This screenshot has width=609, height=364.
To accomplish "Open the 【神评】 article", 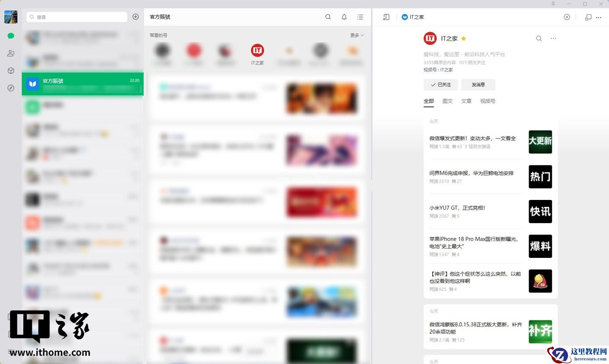I will (475, 277).
